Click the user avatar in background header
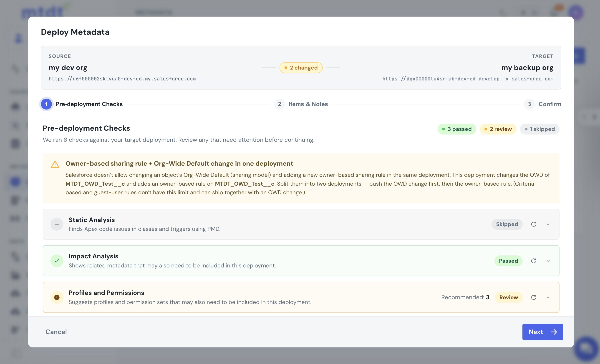Screen dimensions: 600x364 pyautogui.click(x=576, y=12)
